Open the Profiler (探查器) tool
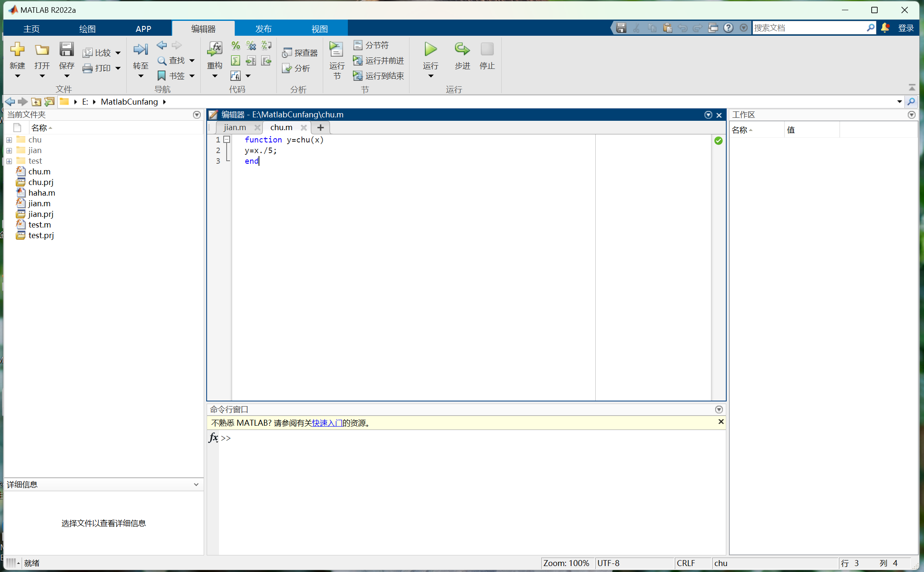The width and height of the screenshot is (924, 572). [x=300, y=52]
